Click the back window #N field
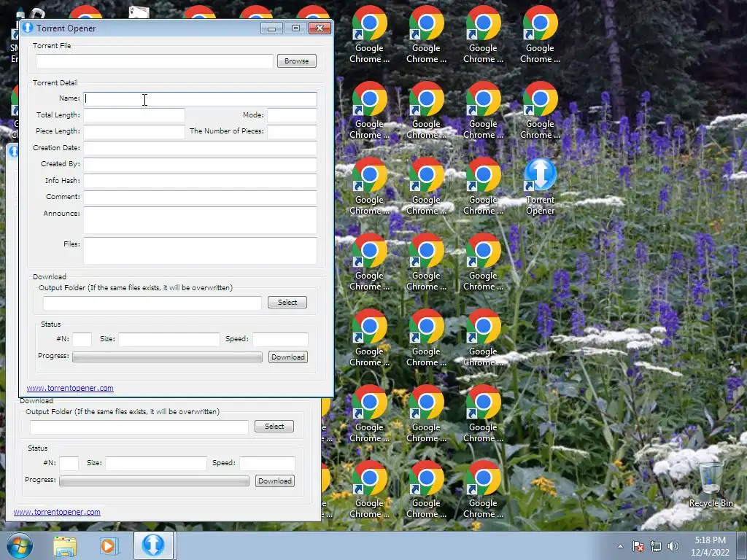 (x=69, y=463)
